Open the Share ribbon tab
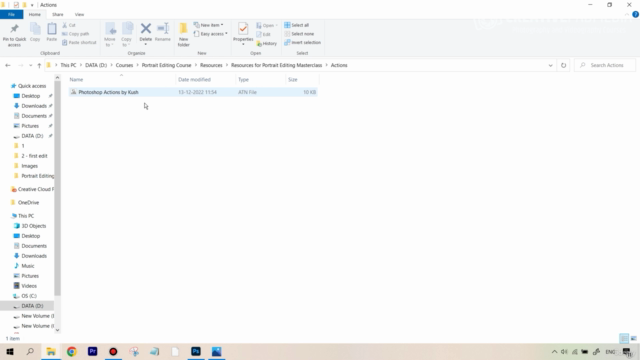The width and height of the screenshot is (640, 360). click(x=58, y=14)
